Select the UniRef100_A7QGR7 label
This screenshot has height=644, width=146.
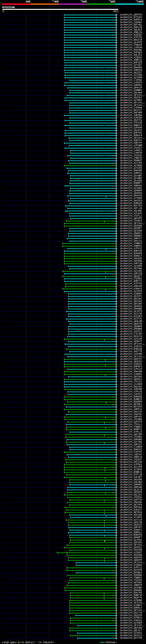pyautogui.click(x=131, y=552)
